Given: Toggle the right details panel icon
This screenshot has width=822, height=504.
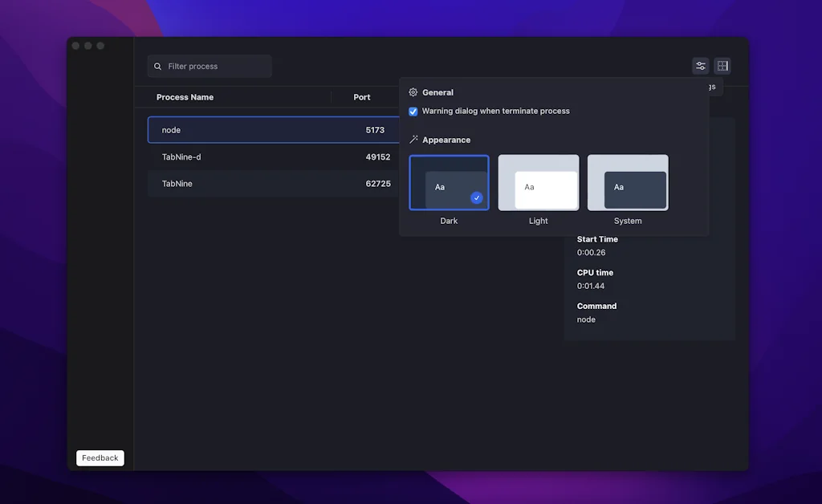Looking at the screenshot, I should pyautogui.click(x=722, y=66).
